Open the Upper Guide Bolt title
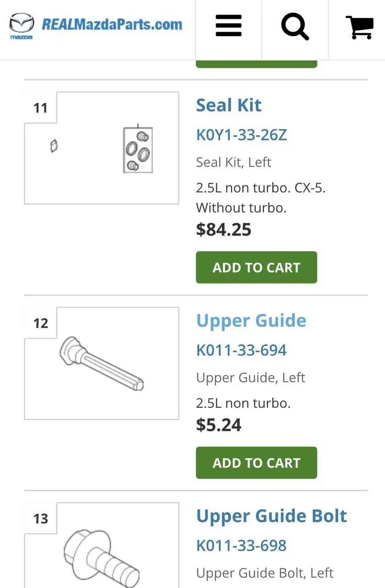Viewport: 385px width, 588px height. click(272, 516)
